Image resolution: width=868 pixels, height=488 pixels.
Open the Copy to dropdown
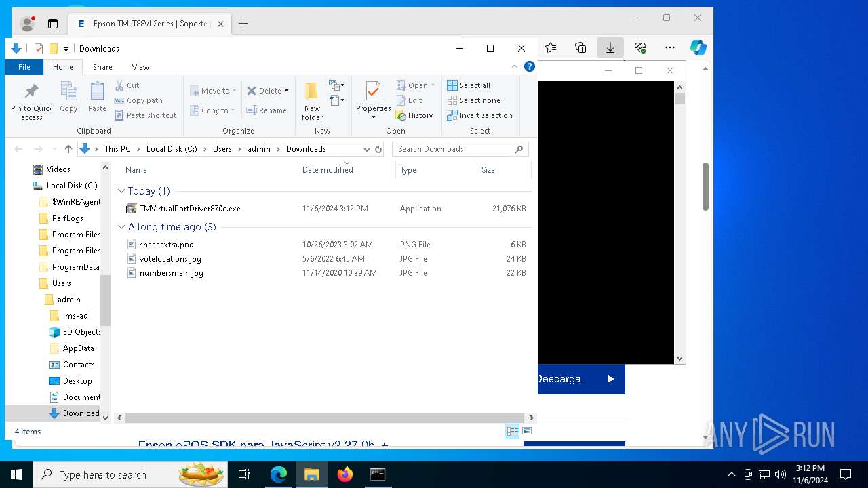(212, 110)
